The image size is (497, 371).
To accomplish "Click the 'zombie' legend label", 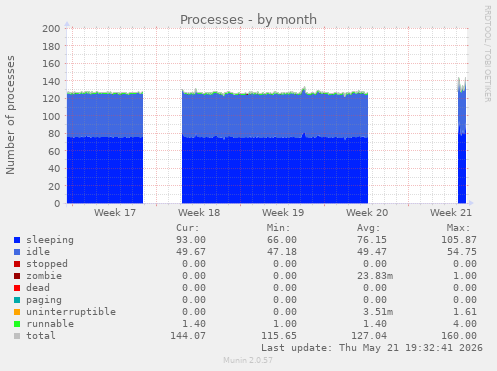I will (x=44, y=276).
